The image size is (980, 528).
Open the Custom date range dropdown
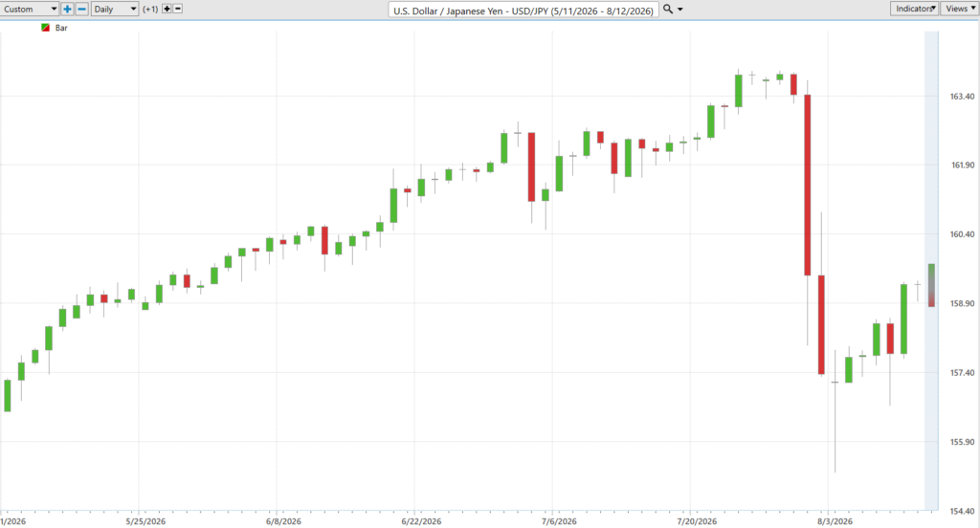(x=30, y=10)
